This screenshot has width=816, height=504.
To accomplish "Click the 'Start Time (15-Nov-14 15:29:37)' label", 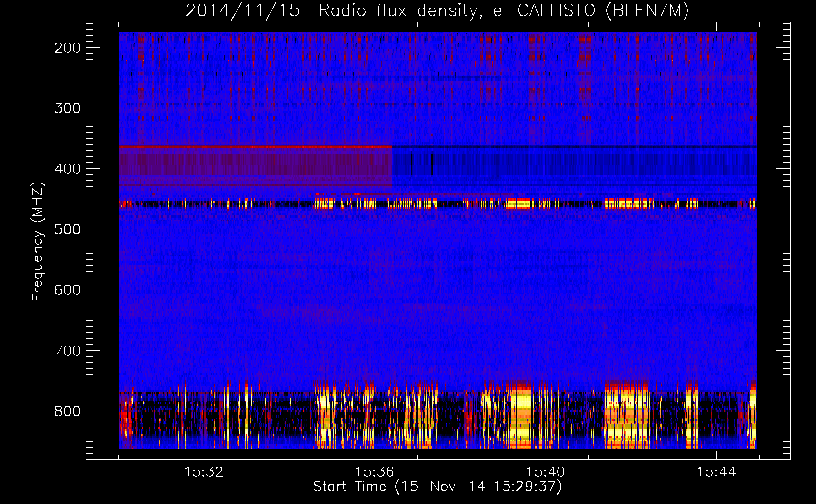I will [x=437, y=487].
